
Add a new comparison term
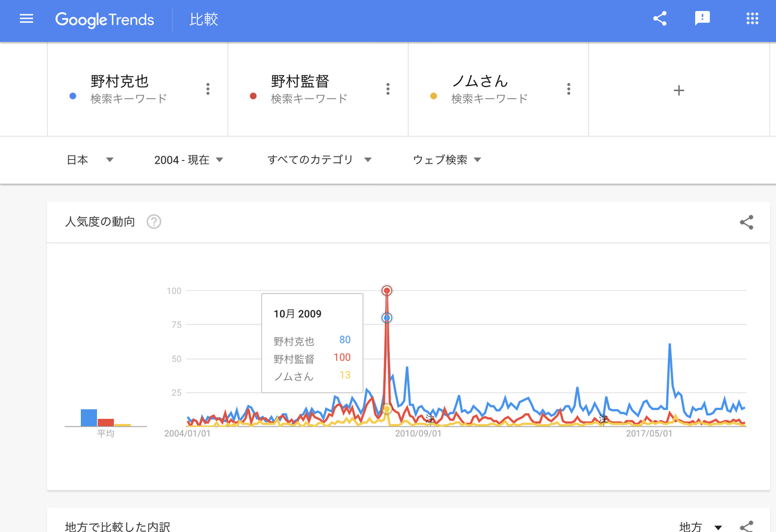(678, 90)
